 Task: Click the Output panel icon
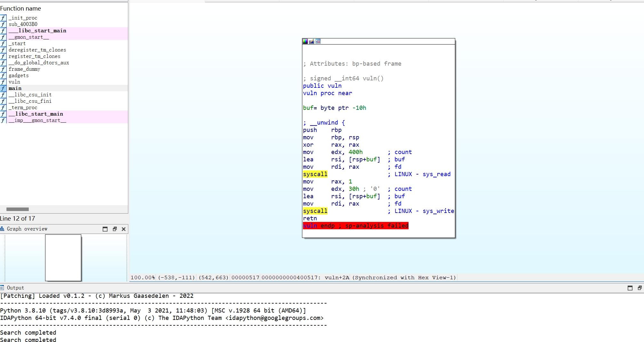2,288
